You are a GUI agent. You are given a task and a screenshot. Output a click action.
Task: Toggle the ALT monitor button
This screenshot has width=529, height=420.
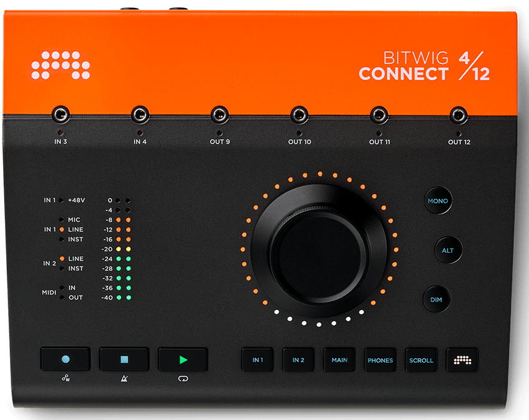tap(448, 250)
